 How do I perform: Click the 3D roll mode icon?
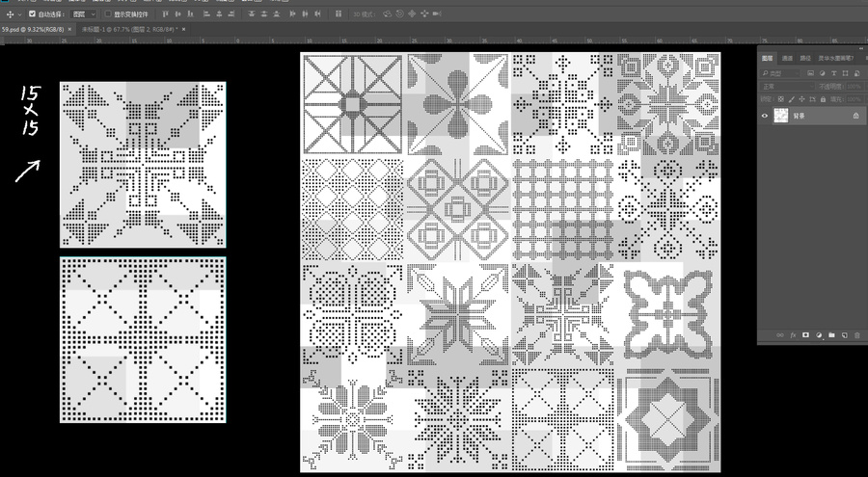click(x=399, y=13)
